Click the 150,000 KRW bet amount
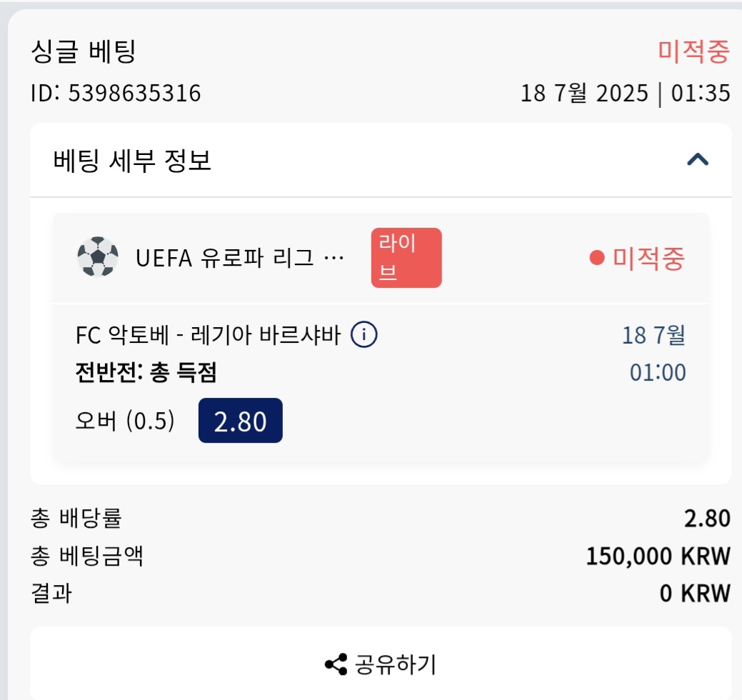The height and width of the screenshot is (700, 742). 658,556
